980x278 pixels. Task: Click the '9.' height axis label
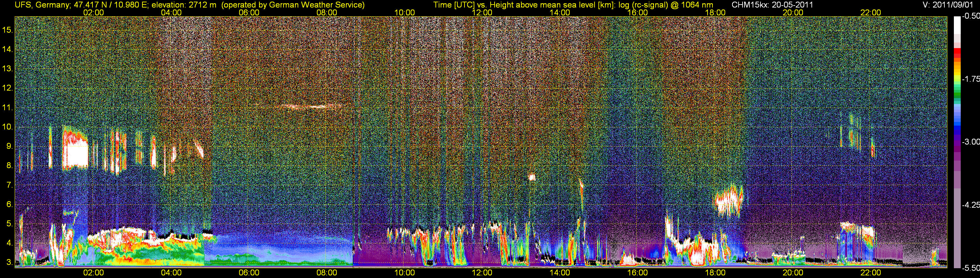coord(10,146)
